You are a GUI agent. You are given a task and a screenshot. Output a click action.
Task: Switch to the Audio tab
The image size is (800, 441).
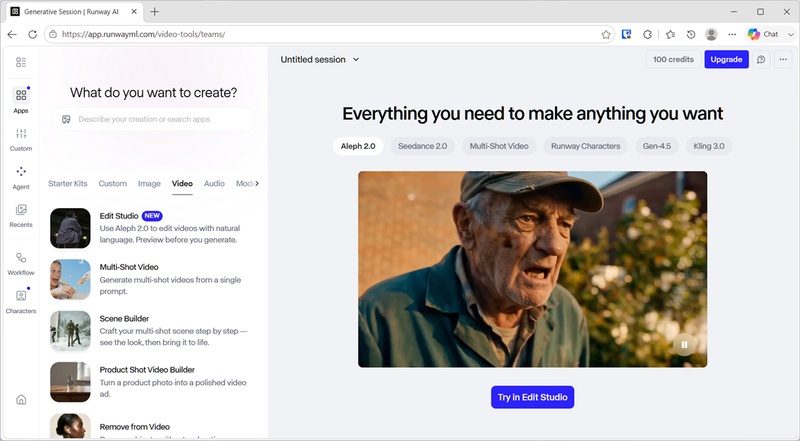[x=214, y=183]
